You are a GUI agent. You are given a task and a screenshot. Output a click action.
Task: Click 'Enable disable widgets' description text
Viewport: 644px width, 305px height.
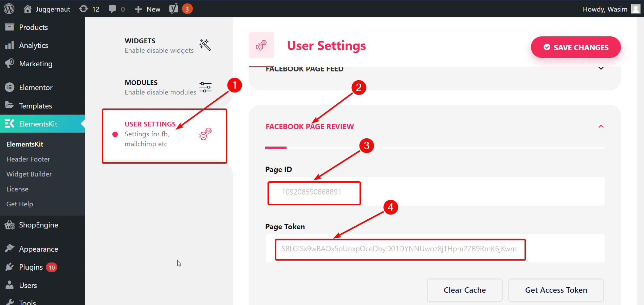[x=159, y=50]
